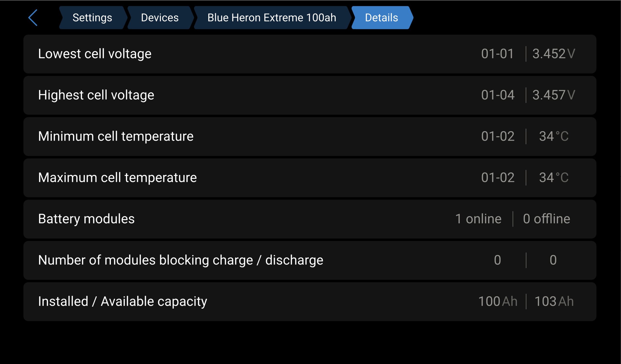Screen dimensions: 621x364
Task: Click the Highest cell voltage label
Action: (96, 95)
